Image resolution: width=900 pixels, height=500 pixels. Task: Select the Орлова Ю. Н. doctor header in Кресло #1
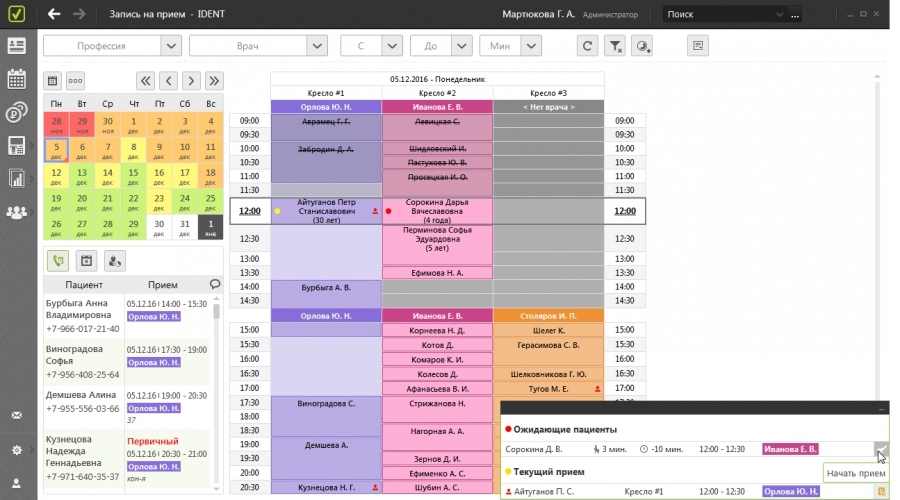pos(326,107)
